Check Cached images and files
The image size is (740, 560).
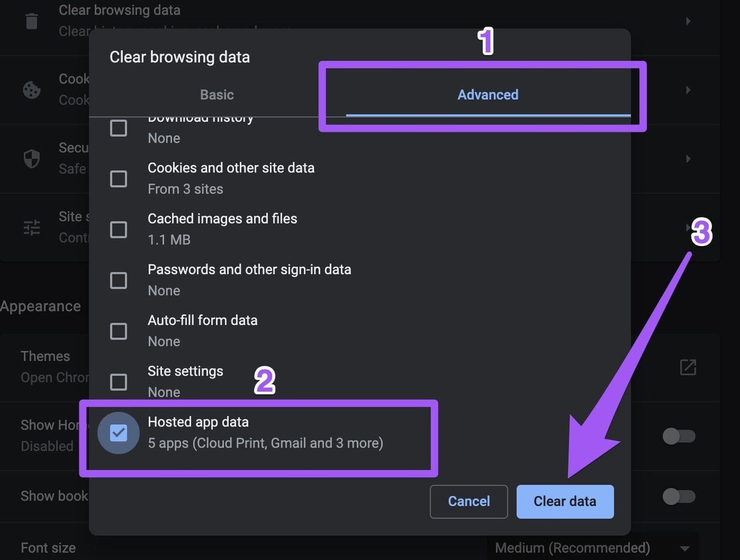119,230
